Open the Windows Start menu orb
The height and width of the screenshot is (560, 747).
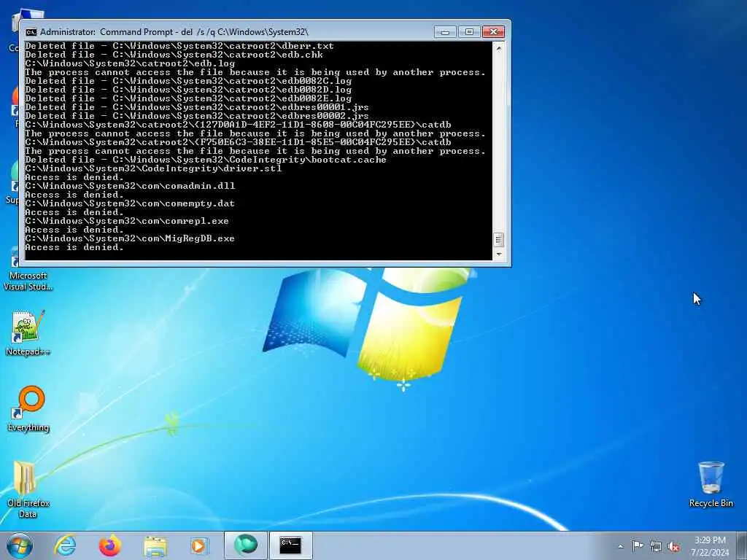click(20, 545)
